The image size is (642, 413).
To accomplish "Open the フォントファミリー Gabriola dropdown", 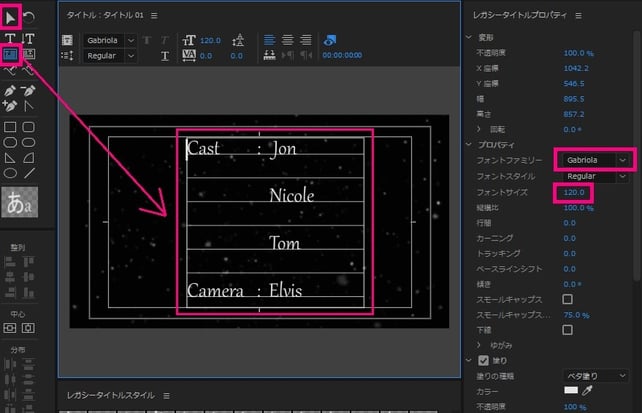I will coord(596,160).
